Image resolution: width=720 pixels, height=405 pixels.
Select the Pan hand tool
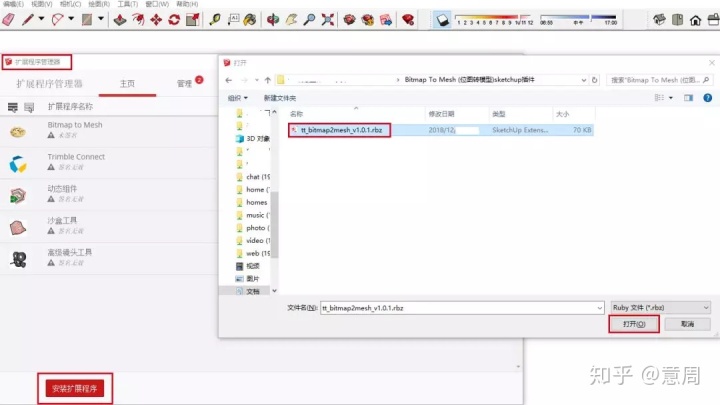(291, 19)
